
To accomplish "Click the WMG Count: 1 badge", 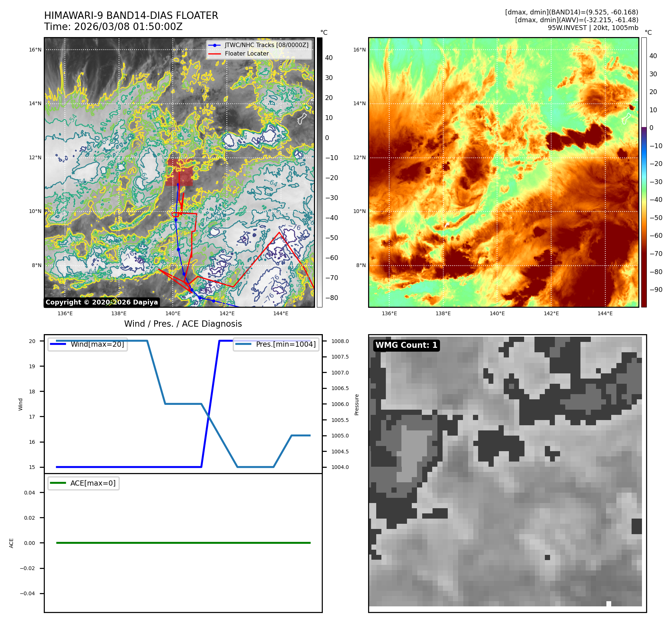I will click(x=406, y=345).
